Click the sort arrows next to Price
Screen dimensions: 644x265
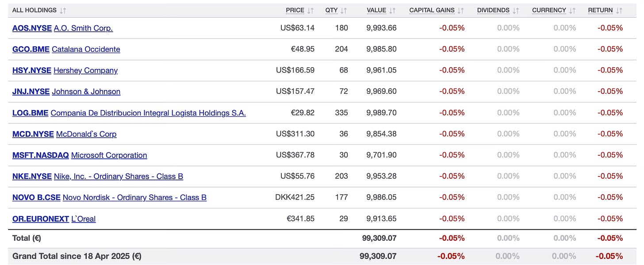pyautogui.click(x=310, y=10)
